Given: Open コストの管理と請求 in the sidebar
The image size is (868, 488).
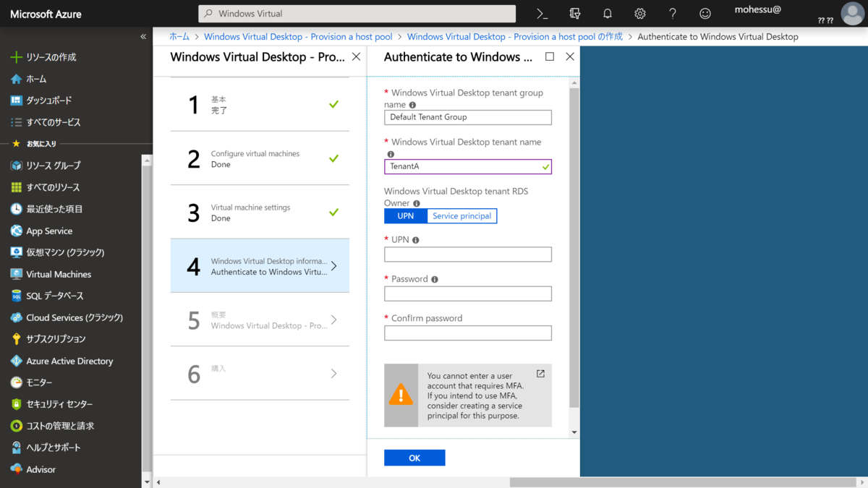Looking at the screenshot, I should pos(53,426).
